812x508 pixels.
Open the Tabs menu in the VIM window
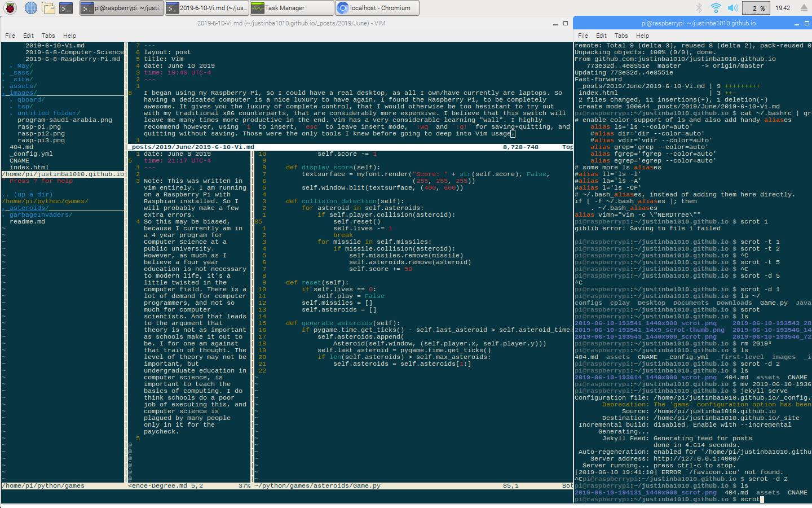[x=48, y=36]
